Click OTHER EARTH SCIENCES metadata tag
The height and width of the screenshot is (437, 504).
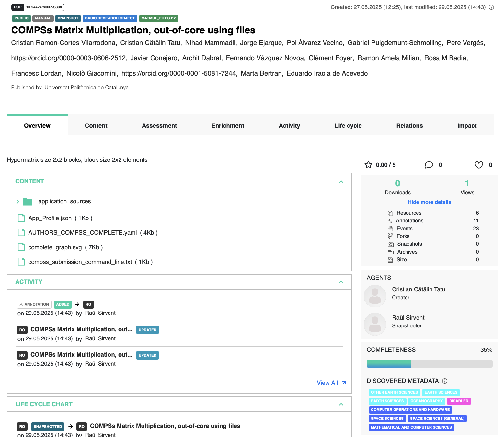(x=395, y=392)
